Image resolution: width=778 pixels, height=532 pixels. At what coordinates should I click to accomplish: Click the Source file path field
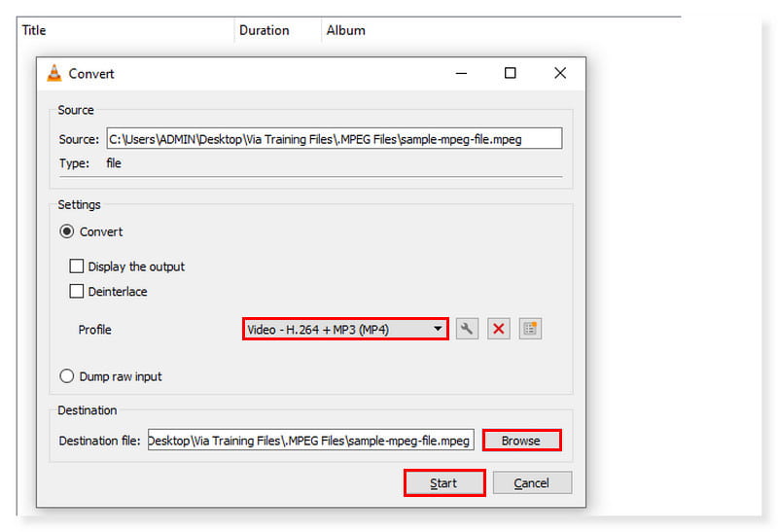click(333, 139)
